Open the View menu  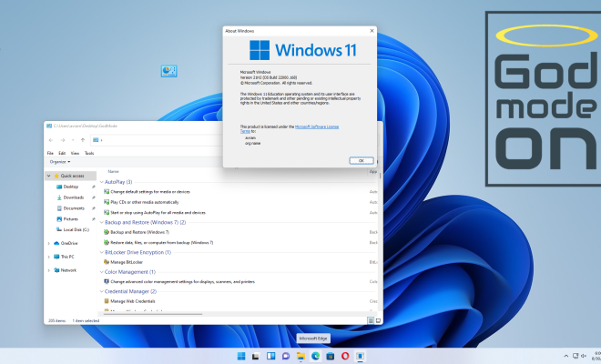point(75,153)
